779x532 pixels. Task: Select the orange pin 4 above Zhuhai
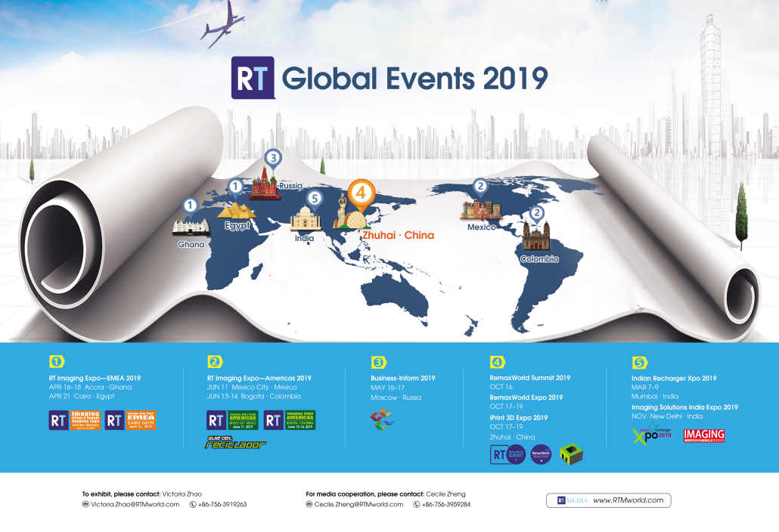pyautogui.click(x=362, y=194)
